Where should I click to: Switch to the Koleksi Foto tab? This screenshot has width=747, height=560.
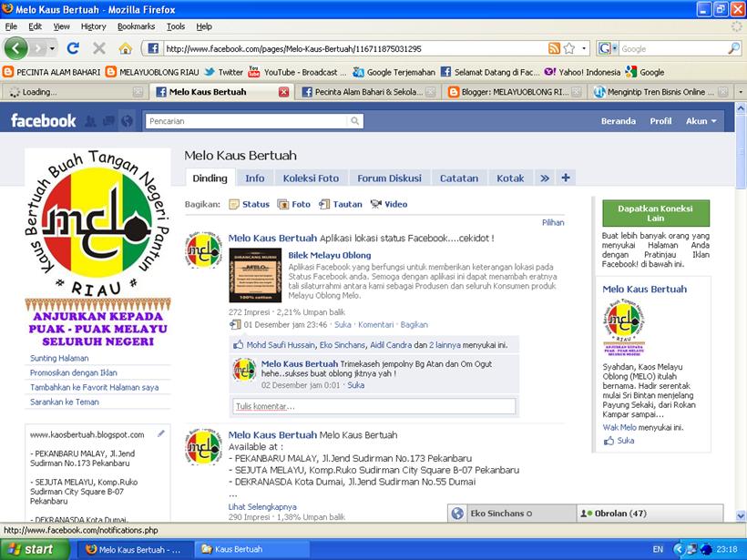[x=311, y=178]
